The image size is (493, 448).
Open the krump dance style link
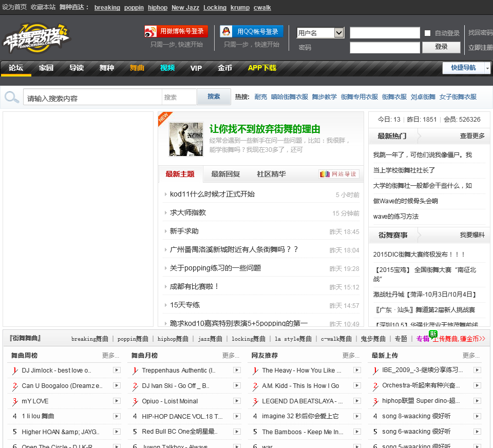(240, 8)
